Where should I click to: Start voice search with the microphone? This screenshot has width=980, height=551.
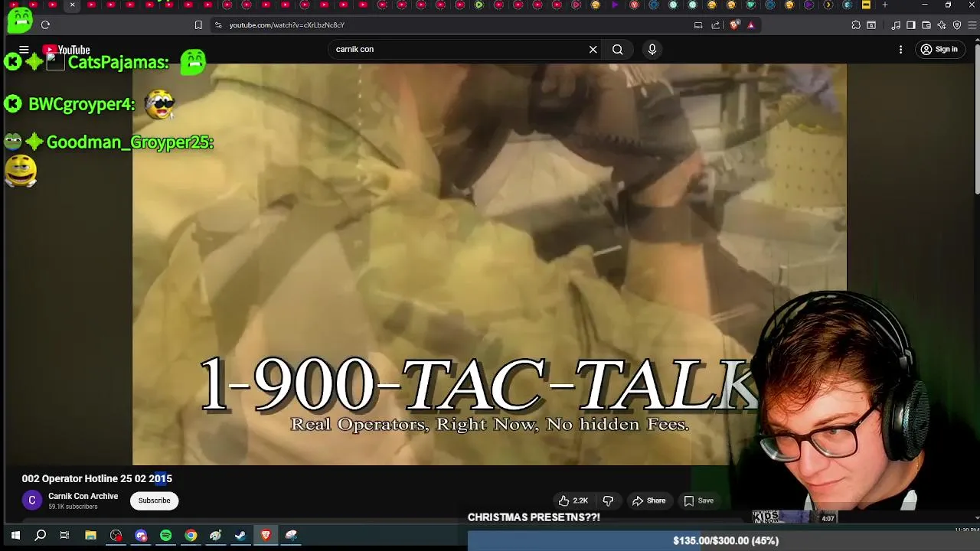click(x=652, y=50)
